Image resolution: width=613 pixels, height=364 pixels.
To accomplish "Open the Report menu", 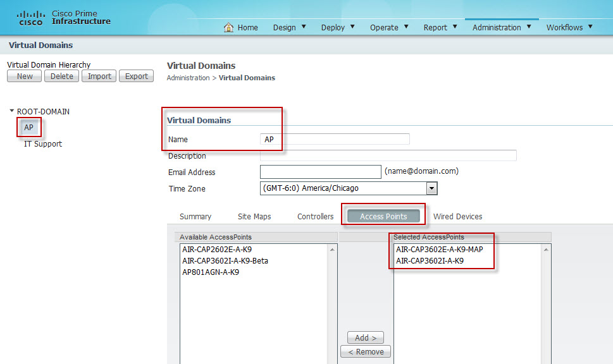I will [435, 28].
